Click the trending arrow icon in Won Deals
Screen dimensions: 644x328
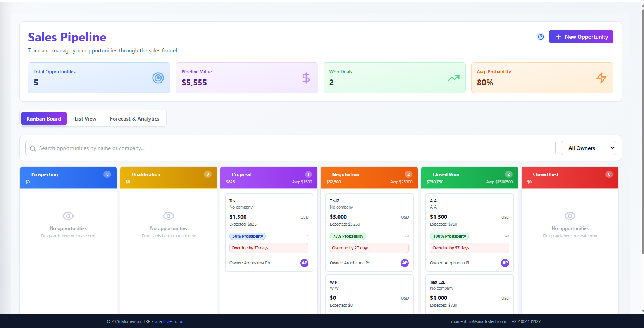[454, 78]
